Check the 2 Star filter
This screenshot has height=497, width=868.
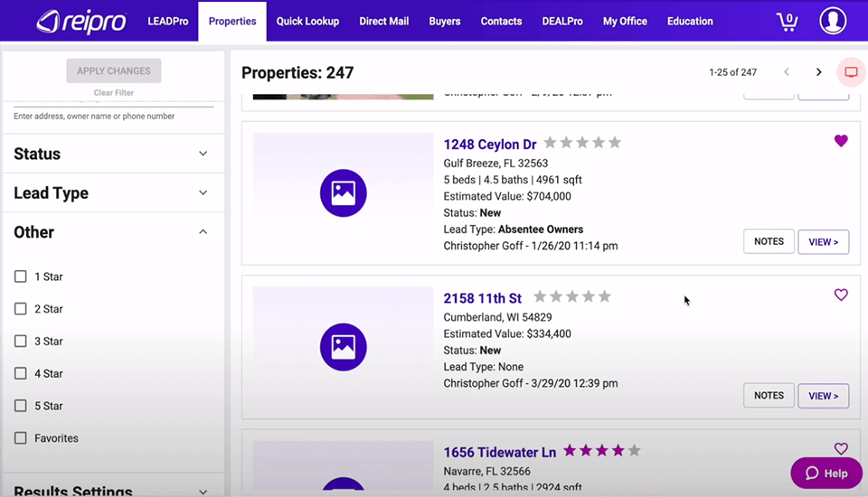click(x=21, y=308)
